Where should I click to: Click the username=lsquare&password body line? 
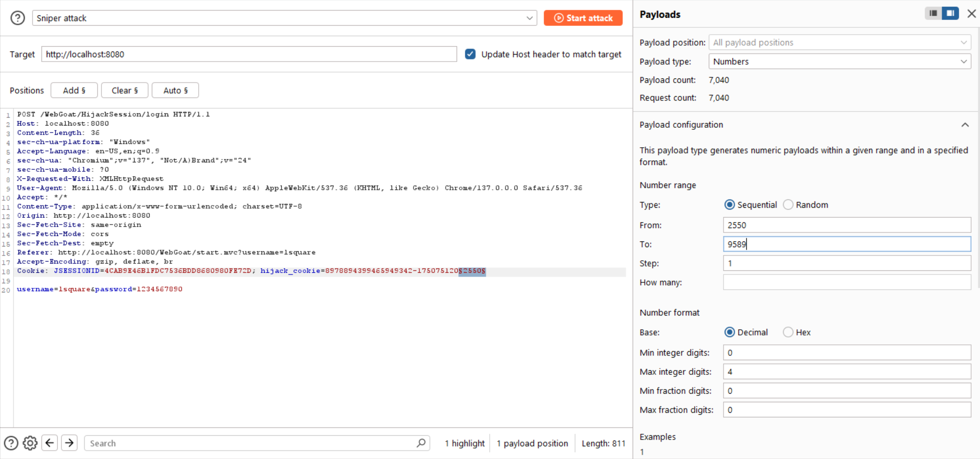tap(100, 289)
